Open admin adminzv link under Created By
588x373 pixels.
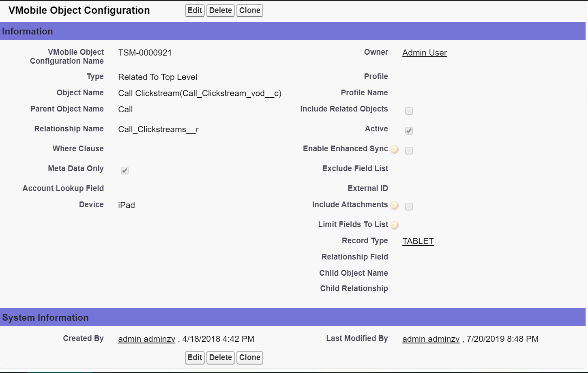[146, 339]
